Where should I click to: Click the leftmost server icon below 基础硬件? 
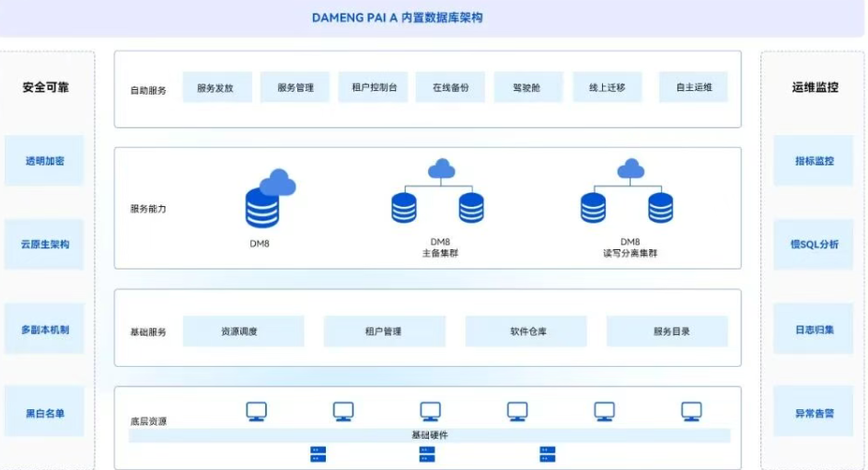tap(318, 453)
